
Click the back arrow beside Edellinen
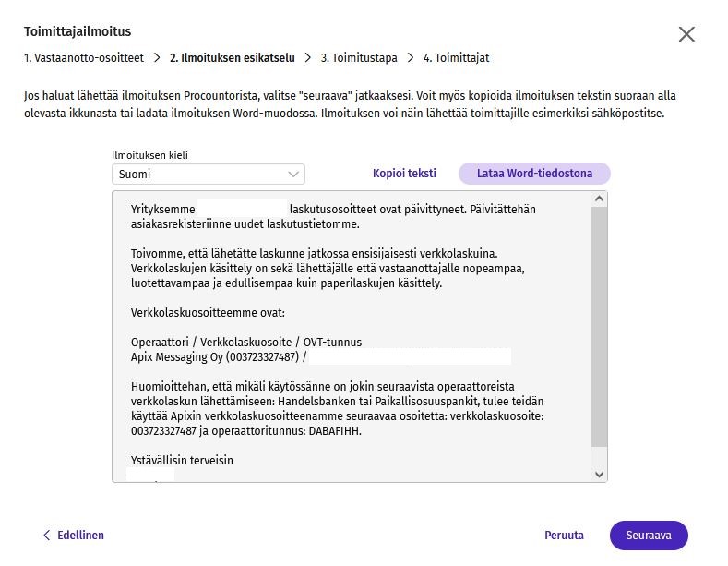(x=46, y=536)
